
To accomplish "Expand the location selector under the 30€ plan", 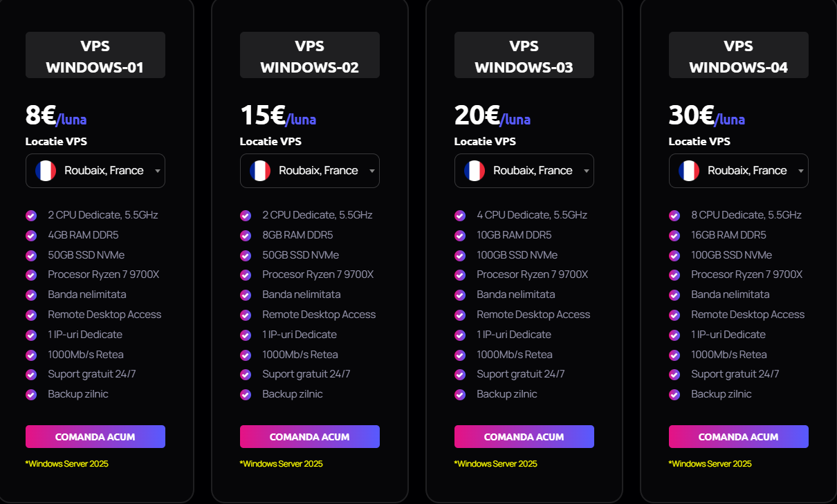I will [x=739, y=171].
